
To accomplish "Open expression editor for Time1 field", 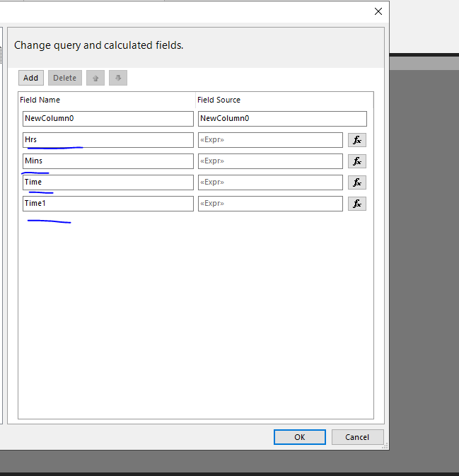I will coord(357,204).
